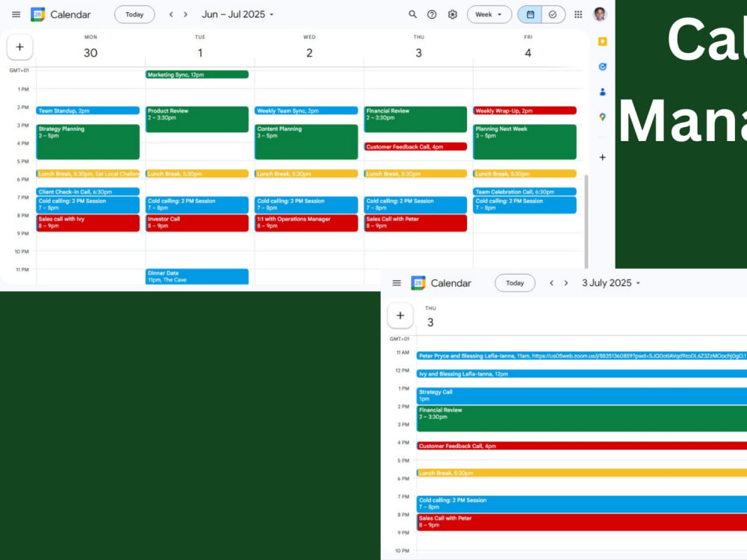Screen dimensions: 747x560
Task: Get add-ons with side panel plus
Action: pyautogui.click(x=602, y=157)
